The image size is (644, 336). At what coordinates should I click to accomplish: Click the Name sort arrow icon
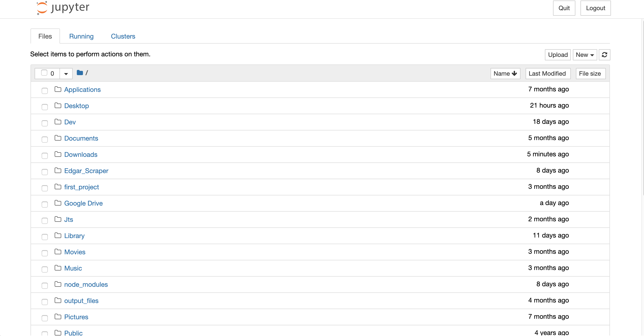[514, 73]
